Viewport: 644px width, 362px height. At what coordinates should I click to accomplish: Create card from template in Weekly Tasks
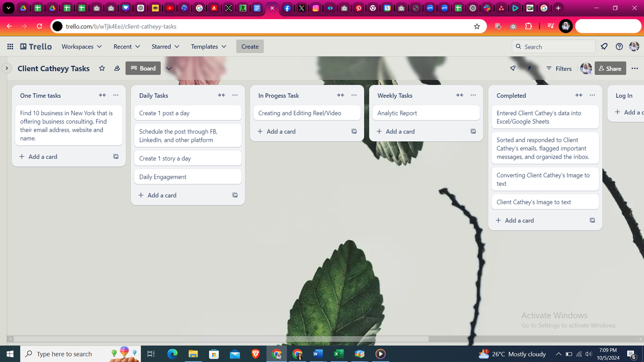[x=473, y=131]
